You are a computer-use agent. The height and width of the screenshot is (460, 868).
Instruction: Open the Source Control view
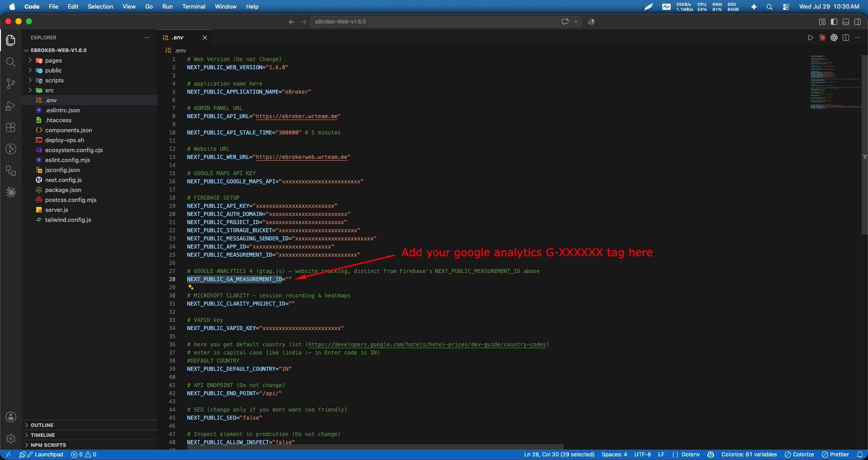pyautogui.click(x=11, y=84)
